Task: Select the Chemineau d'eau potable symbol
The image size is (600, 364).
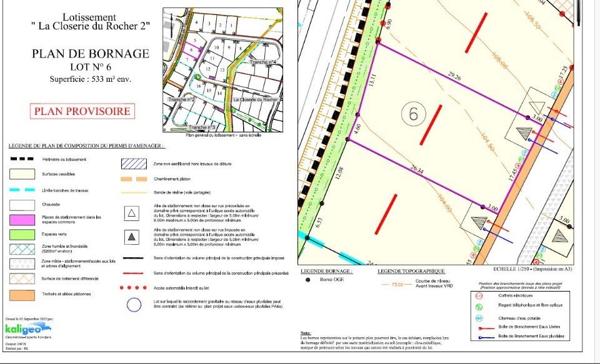Action: tap(478, 318)
